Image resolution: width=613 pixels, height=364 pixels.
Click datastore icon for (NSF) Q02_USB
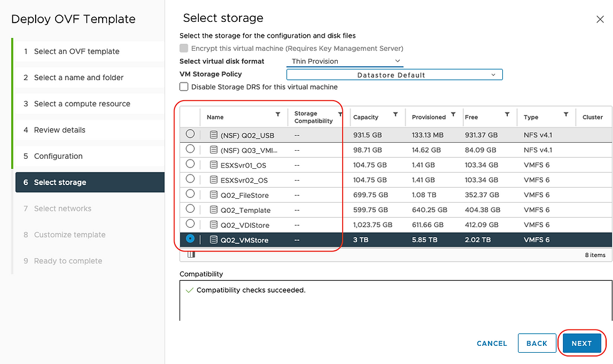(213, 135)
